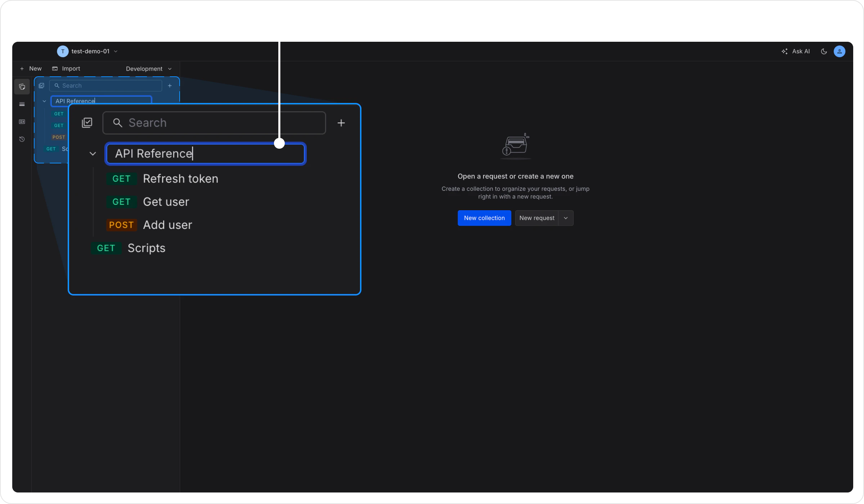Click the Ask AI sparkle button
Viewport: 864px width, 504px height.
click(x=795, y=51)
